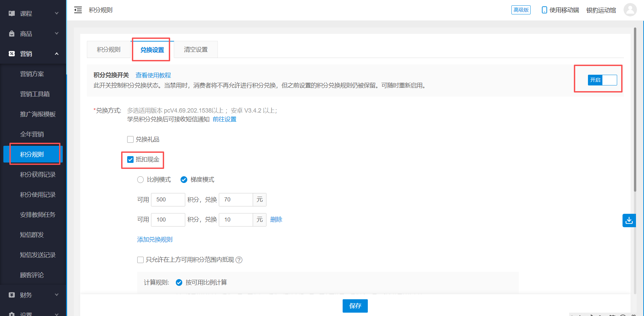Click the help question mark beside 只允许在上方可用积分范围内抵现
The width and height of the screenshot is (644, 316).
(239, 260)
